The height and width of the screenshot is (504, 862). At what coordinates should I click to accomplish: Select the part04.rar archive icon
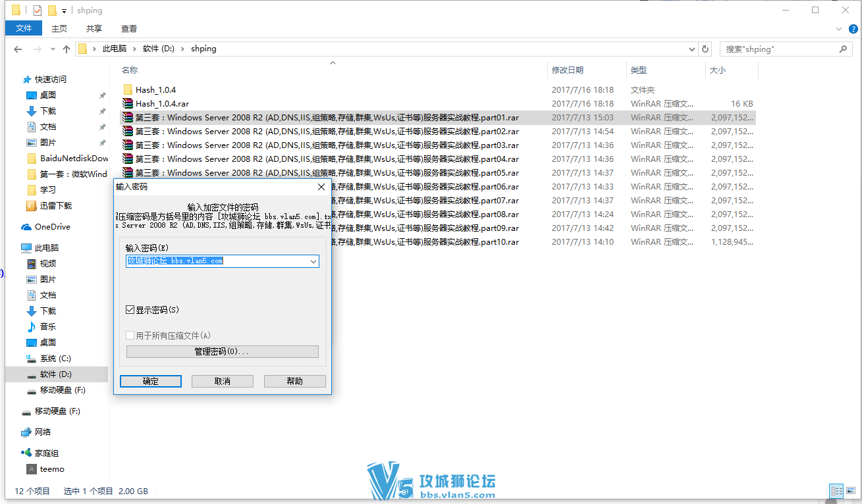[x=128, y=159]
